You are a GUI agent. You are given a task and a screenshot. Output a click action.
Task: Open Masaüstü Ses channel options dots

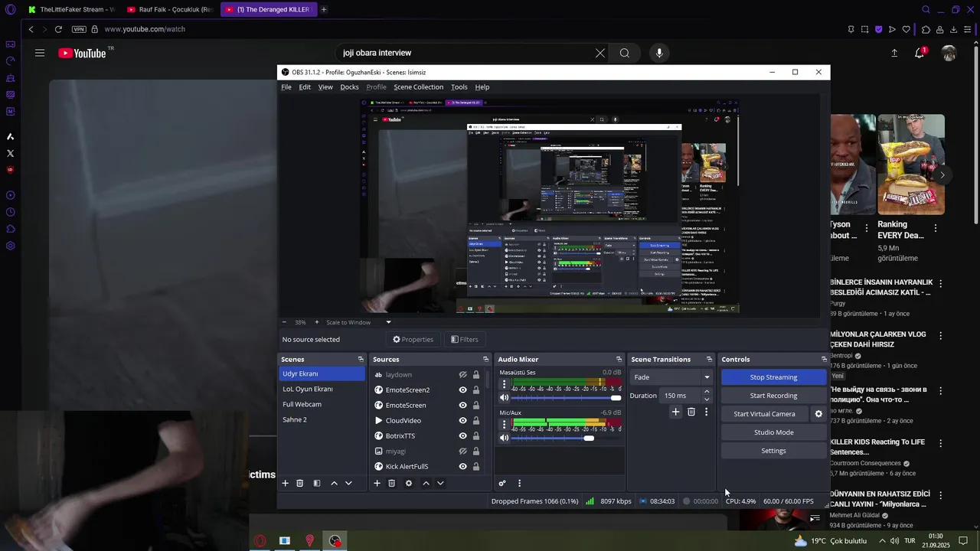(504, 385)
